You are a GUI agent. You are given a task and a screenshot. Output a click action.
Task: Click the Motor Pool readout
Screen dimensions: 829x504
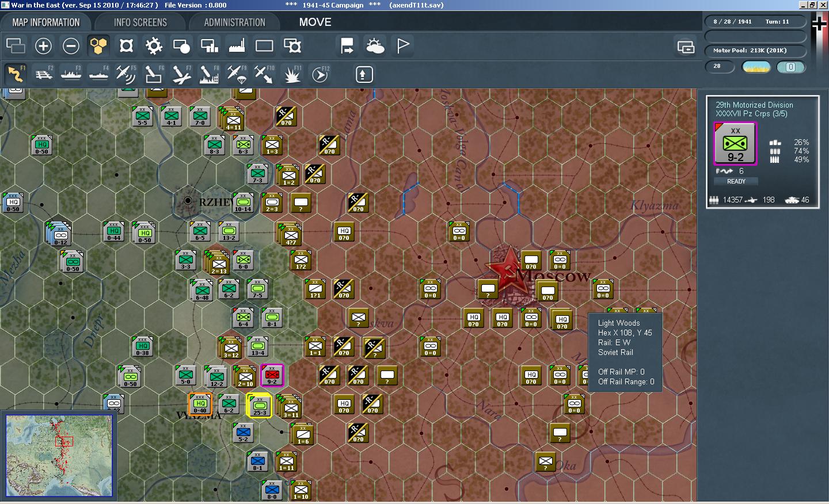point(755,51)
